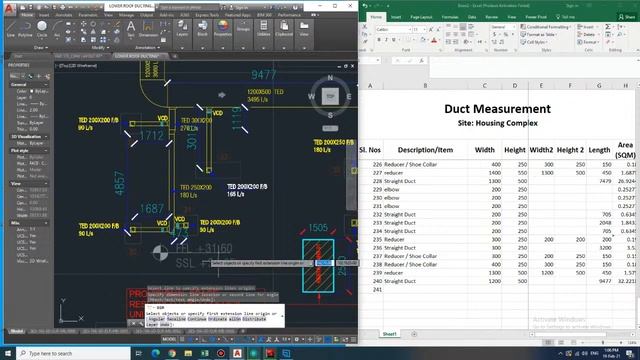The width and height of the screenshot is (640, 360).
Task: Click Excel Name Box field
Action: (x=369, y=60)
